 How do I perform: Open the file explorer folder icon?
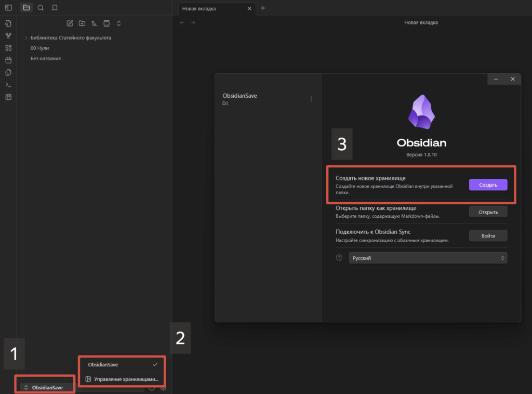coord(26,7)
